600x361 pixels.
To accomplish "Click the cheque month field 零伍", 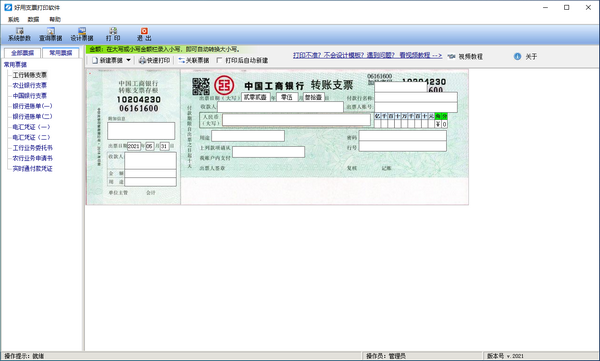I will pos(287,97).
